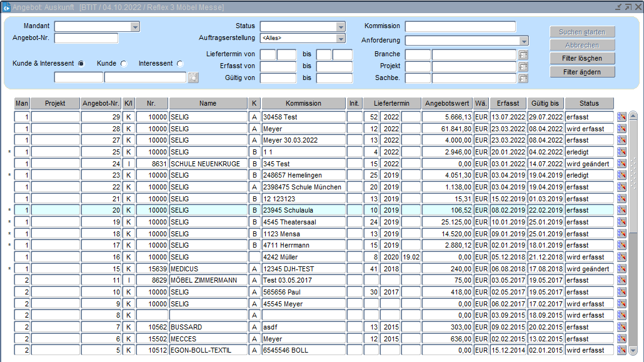Screen dimensions: 644x362
Task: Select the Kunde radio button
Action: [x=124, y=64]
